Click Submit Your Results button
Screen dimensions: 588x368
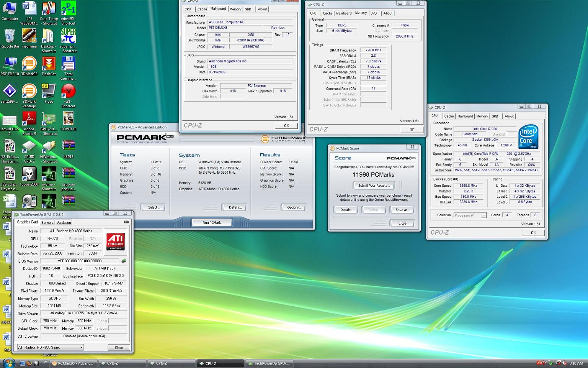pos(374,186)
